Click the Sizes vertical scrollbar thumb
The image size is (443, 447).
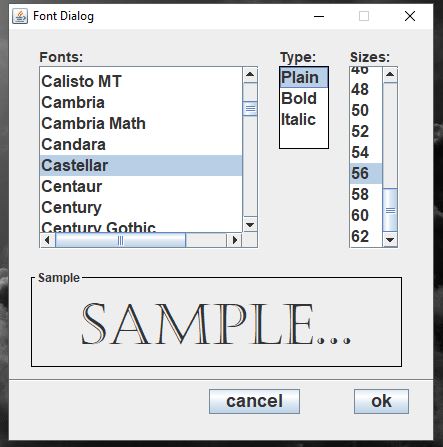coord(390,210)
